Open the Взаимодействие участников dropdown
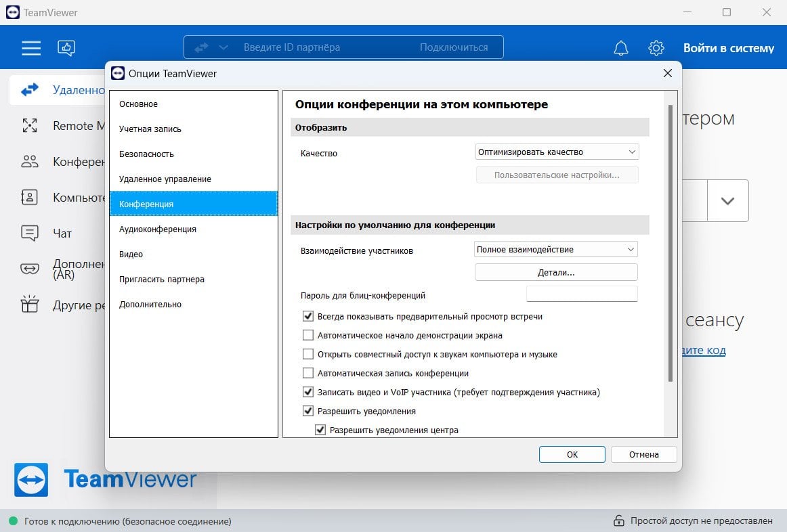The image size is (787, 532). 556,250
